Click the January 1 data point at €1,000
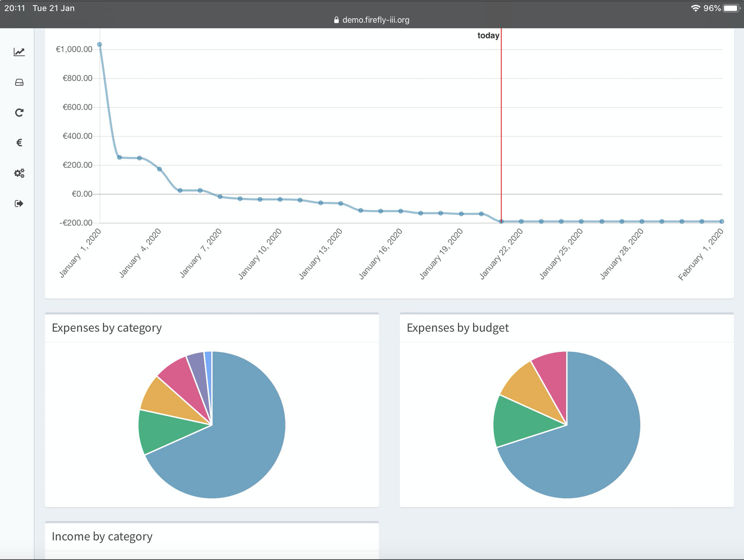Image resolution: width=744 pixels, height=560 pixels. click(99, 44)
